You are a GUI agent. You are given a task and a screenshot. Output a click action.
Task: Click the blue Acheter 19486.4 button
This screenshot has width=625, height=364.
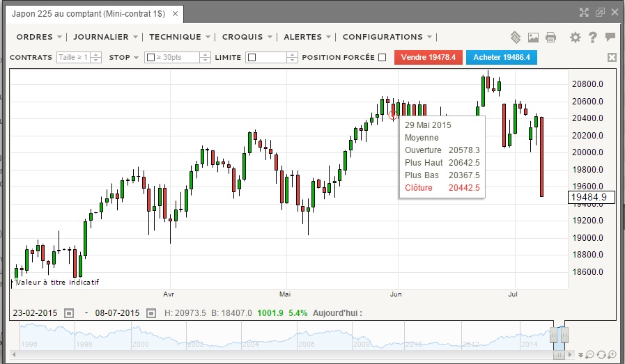point(501,58)
